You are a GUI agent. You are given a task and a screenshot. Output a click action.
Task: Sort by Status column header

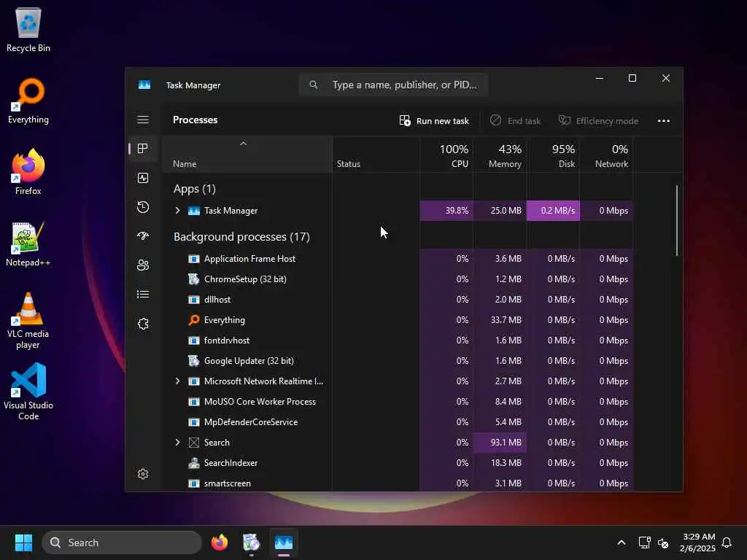(x=376, y=155)
